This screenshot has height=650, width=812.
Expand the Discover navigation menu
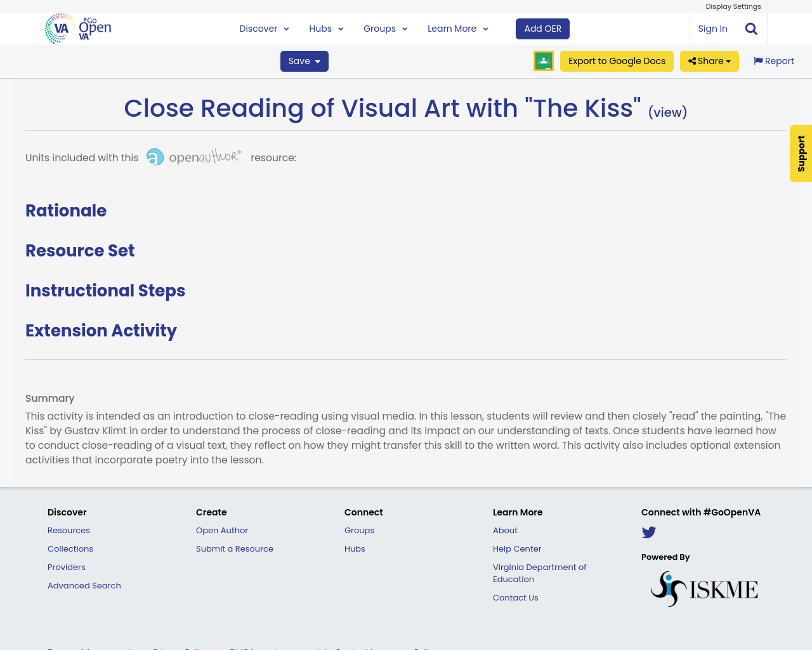tap(262, 27)
